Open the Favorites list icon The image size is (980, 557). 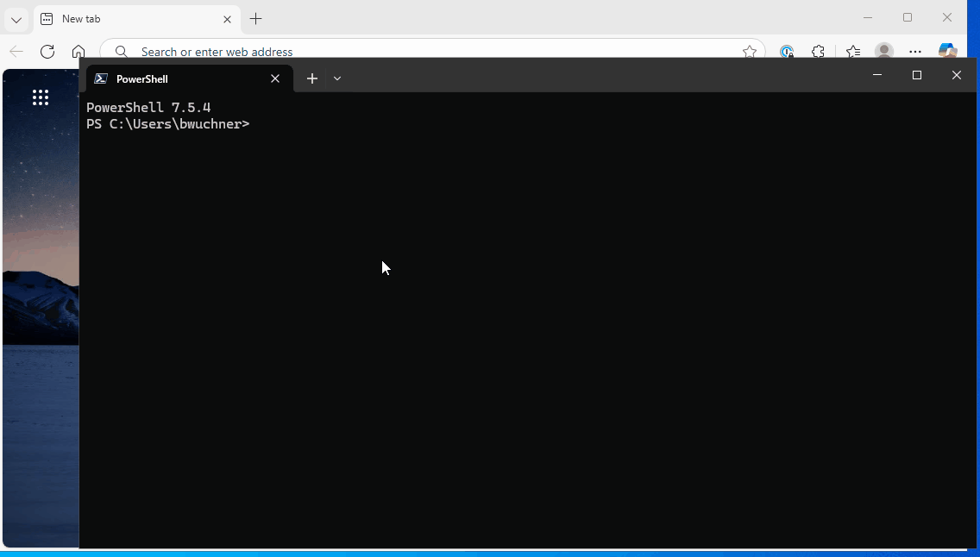pyautogui.click(x=852, y=52)
